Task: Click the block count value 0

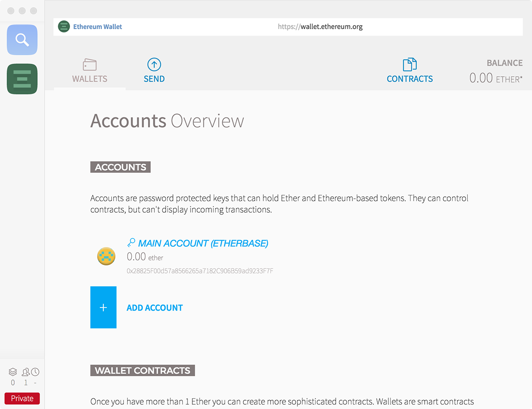Action: click(x=13, y=383)
